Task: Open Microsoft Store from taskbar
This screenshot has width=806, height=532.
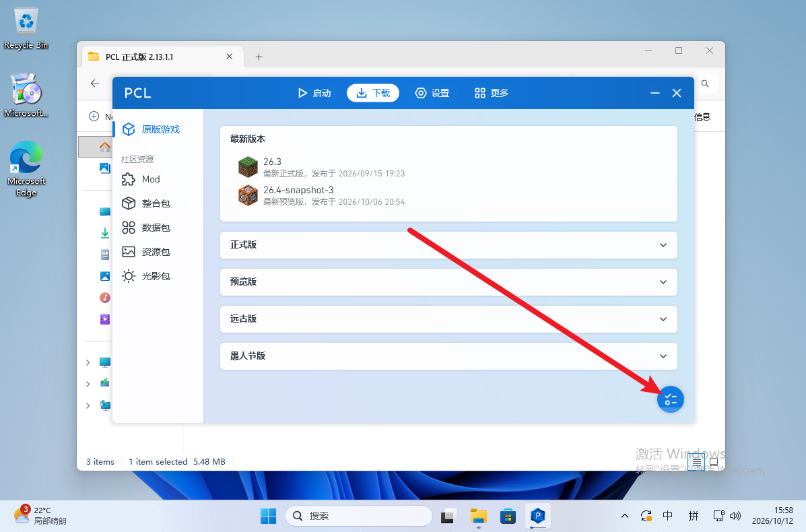Action: click(x=508, y=516)
